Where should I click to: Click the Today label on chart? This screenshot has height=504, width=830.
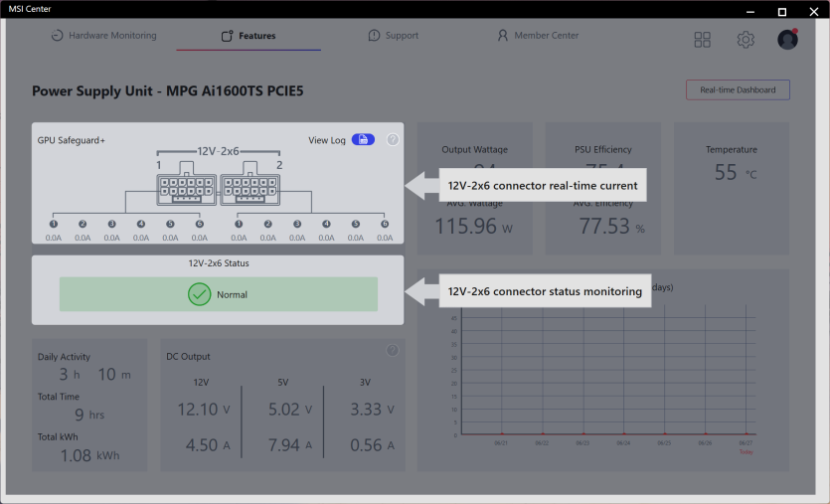pyautogui.click(x=746, y=452)
